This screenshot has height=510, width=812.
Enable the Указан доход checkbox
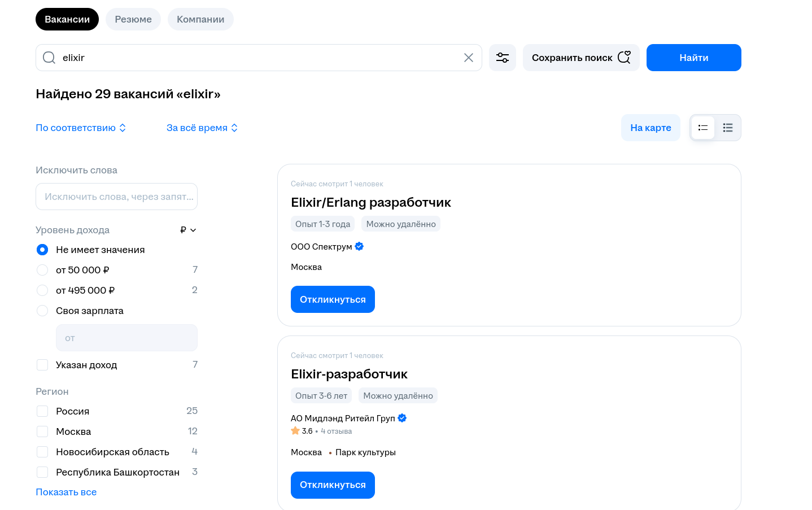(x=42, y=365)
